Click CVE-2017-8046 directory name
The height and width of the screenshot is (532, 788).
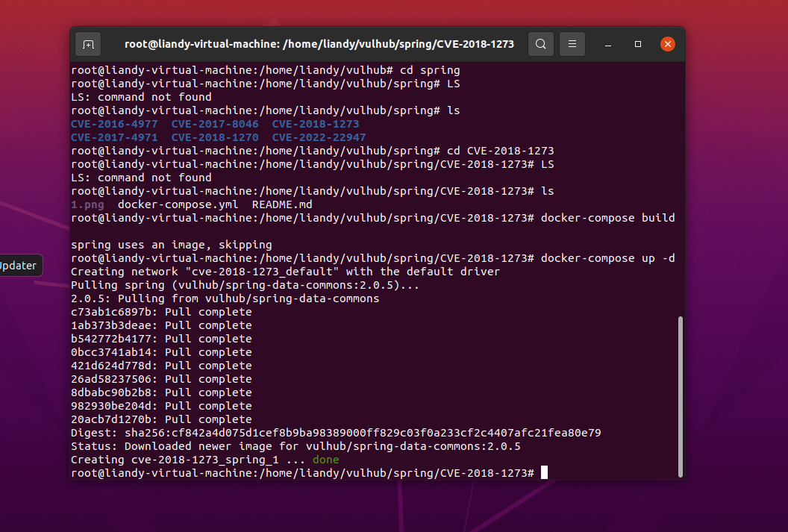pyautogui.click(x=215, y=124)
